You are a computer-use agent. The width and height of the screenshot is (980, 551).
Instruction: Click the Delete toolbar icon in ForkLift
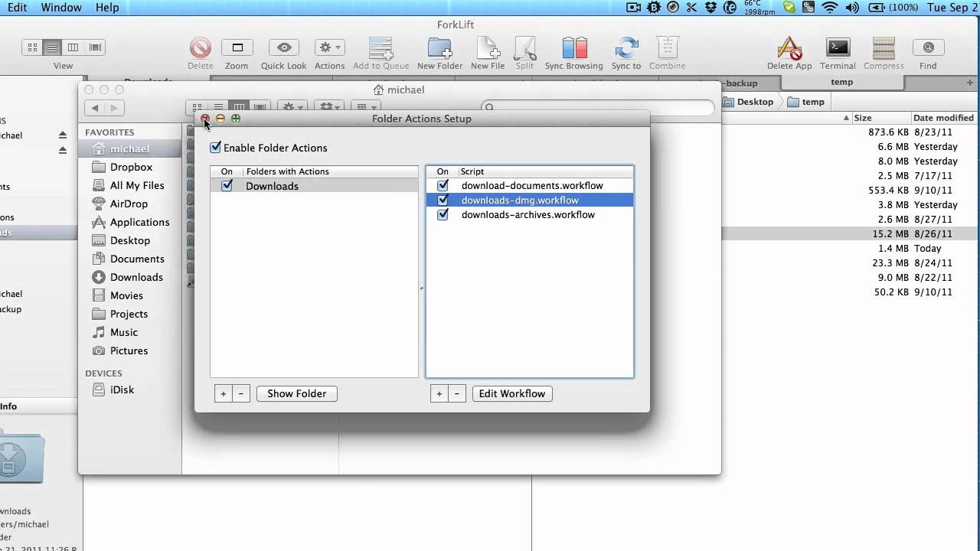[x=201, y=48]
